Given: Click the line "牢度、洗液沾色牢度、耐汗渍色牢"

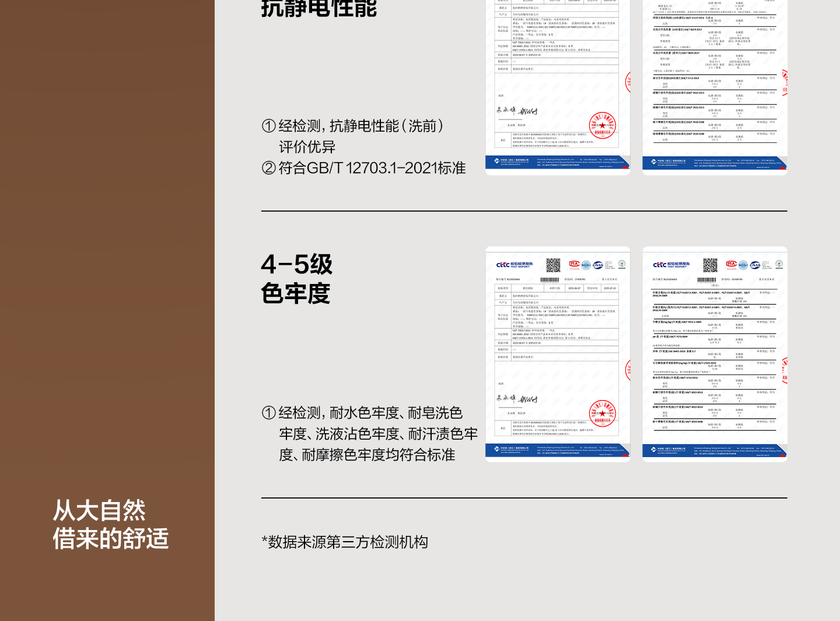Looking at the screenshot, I should [x=379, y=434].
